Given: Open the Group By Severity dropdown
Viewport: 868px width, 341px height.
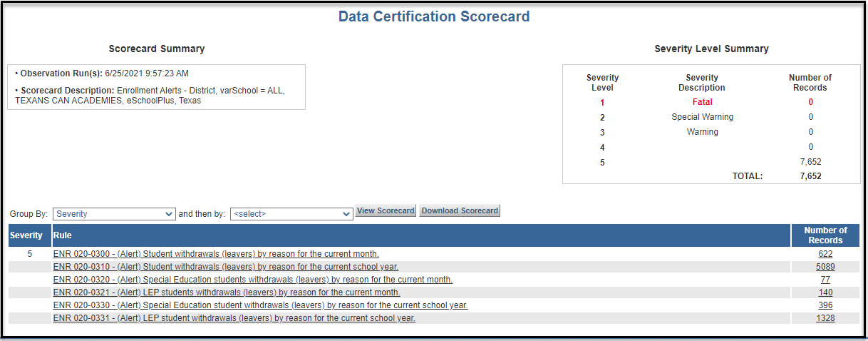Looking at the screenshot, I should point(114,213).
